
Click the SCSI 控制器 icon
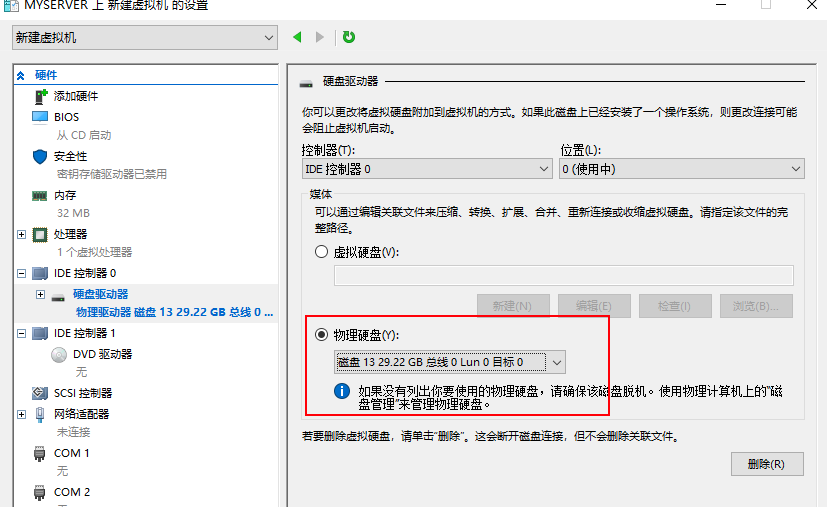click(40, 393)
